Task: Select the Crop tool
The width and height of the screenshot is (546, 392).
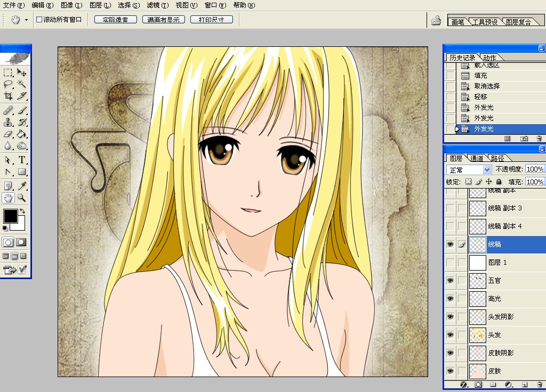Action: point(8,96)
